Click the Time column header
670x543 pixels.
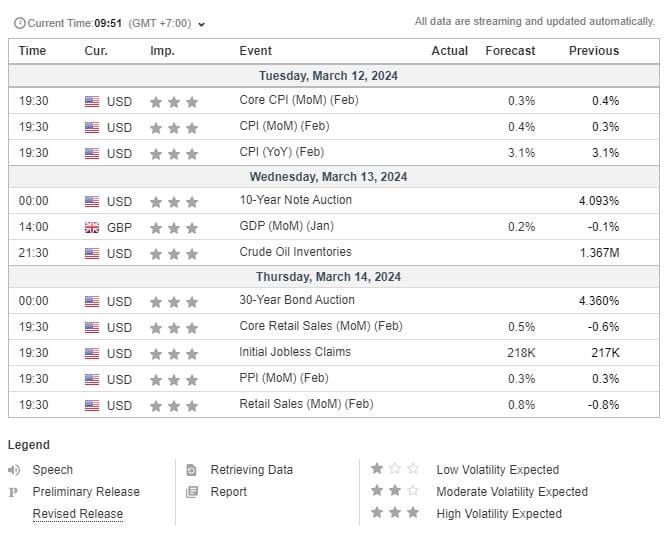[x=32, y=51]
